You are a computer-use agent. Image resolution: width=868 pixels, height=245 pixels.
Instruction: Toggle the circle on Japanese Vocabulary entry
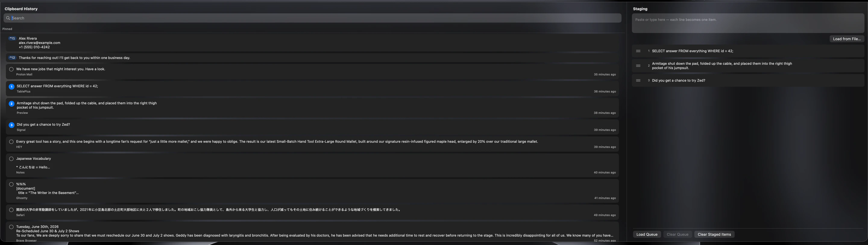coord(11,159)
